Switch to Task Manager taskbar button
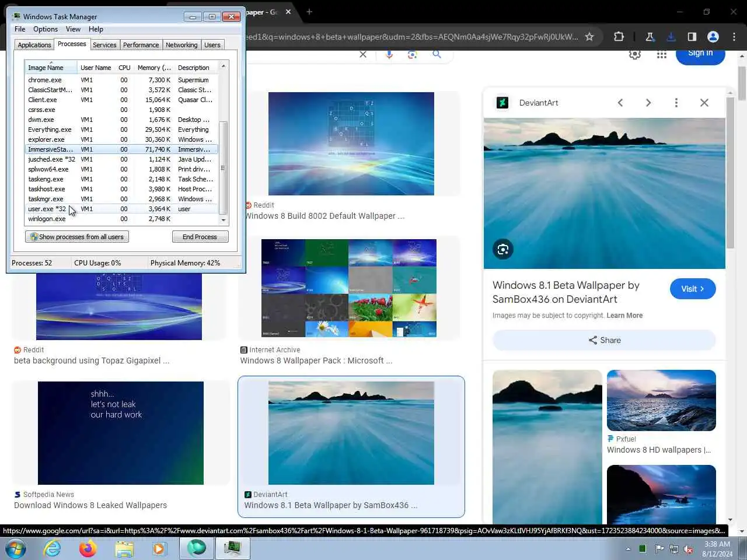The width and height of the screenshot is (747, 560). (233, 548)
